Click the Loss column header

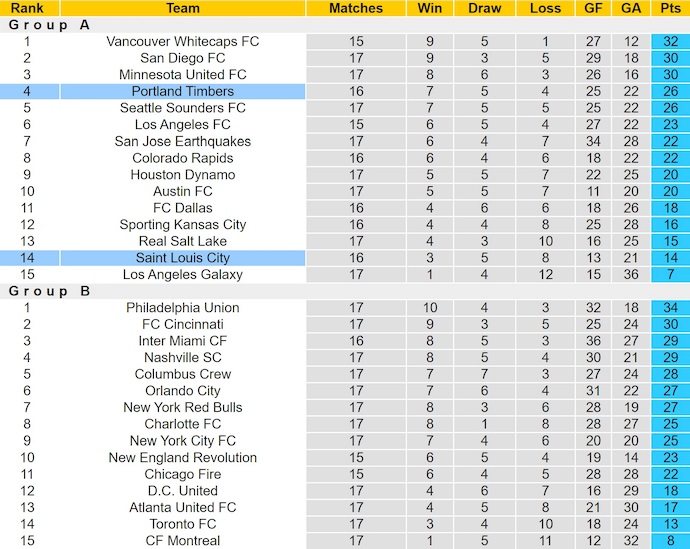(x=544, y=8)
